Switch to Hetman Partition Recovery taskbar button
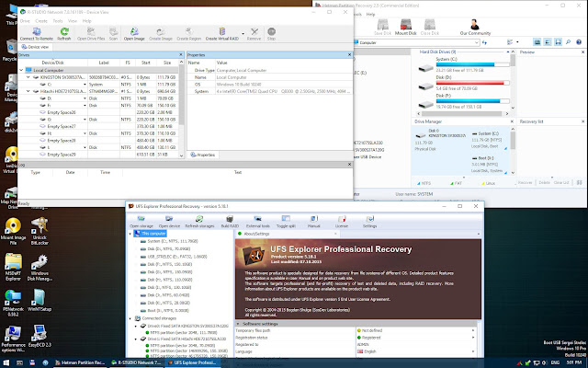The image size is (588, 368). click(x=80, y=362)
